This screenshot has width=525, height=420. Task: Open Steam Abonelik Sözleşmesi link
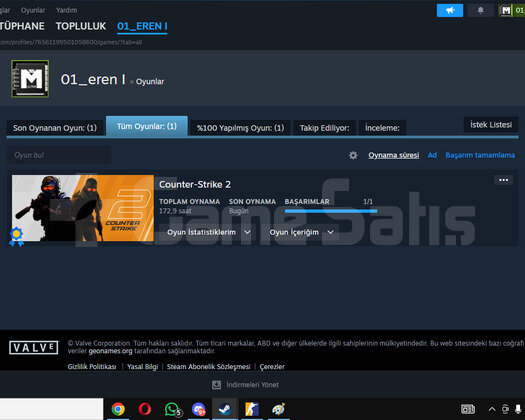[x=209, y=366]
